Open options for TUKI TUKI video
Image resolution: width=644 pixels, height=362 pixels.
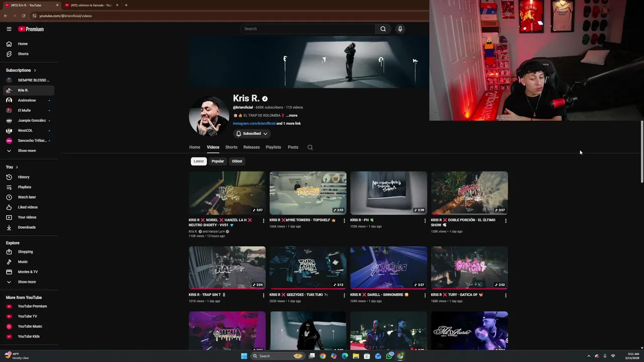point(344,296)
